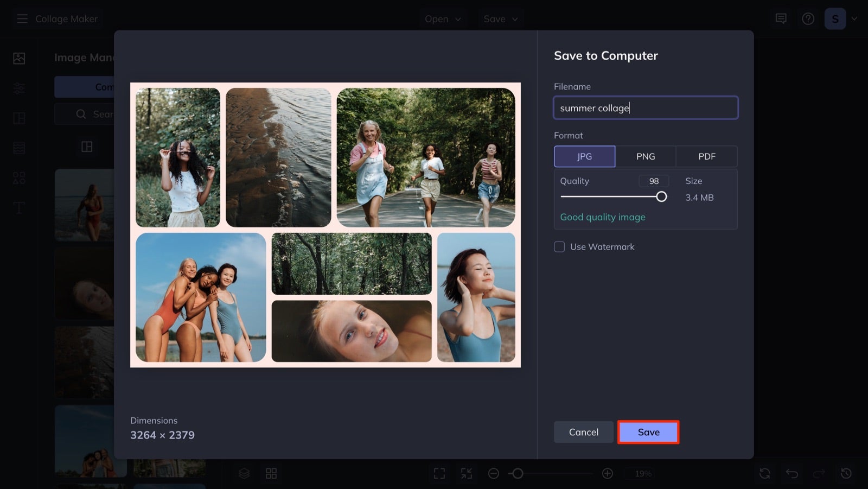This screenshot has height=489, width=868.
Task: Enable the Use Watermark checkbox
Action: point(559,247)
